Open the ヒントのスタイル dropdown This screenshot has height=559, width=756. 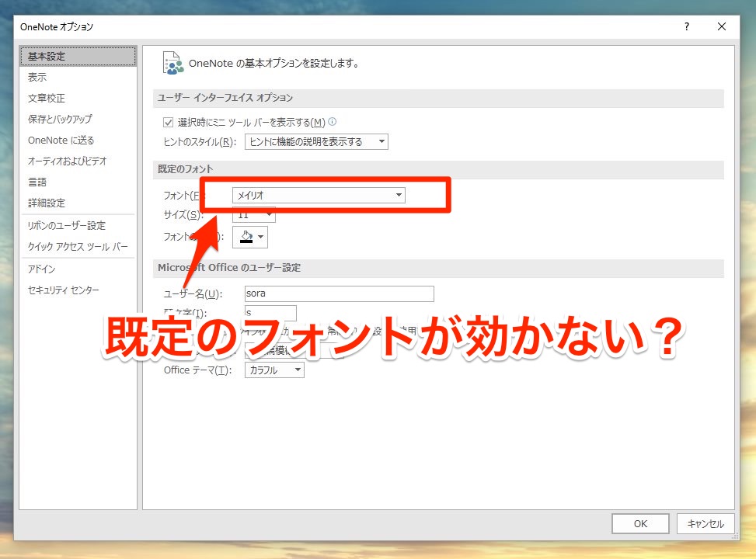click(x=316, y=141)
